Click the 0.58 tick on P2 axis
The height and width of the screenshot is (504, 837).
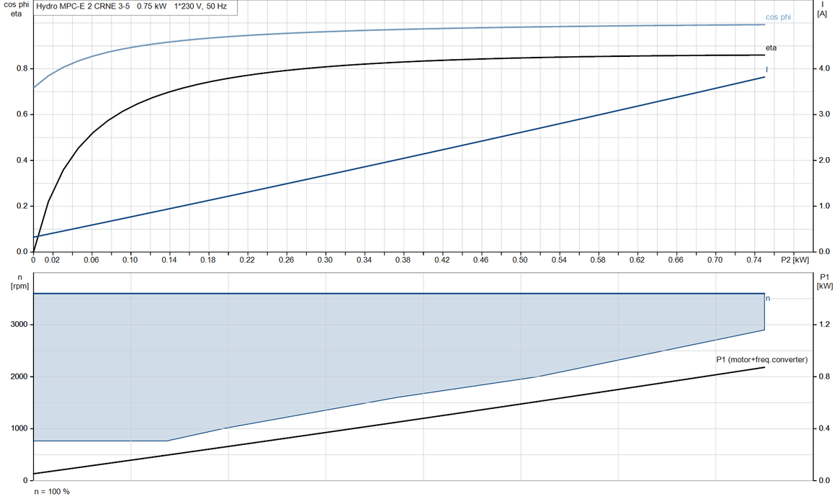(598, 260)
